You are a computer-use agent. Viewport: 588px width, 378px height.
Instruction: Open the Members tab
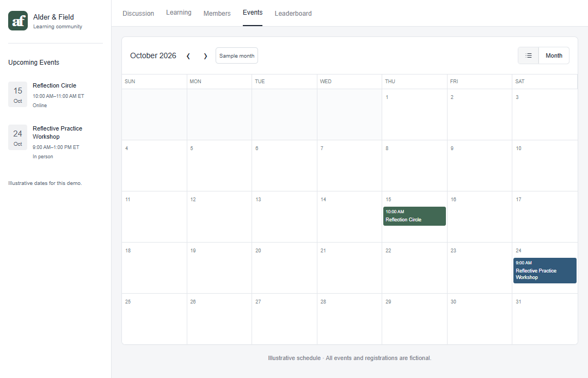pyautogui.click(x=217, y=14)
